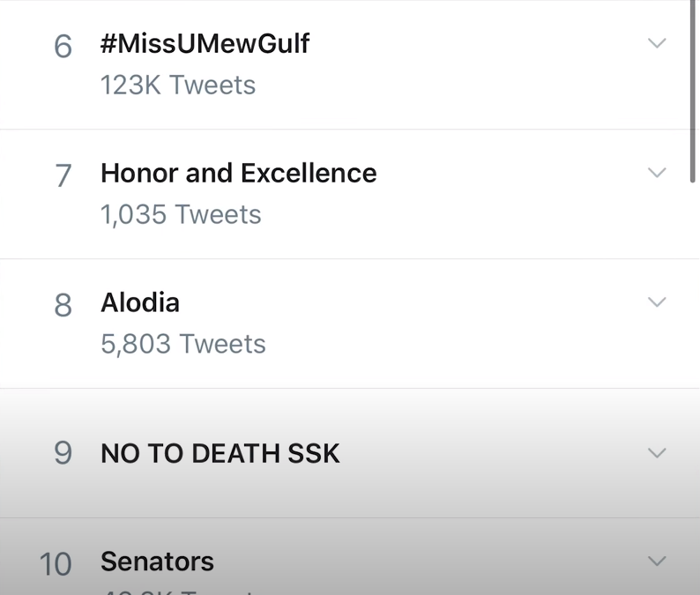The image size is (700, 595).
Task: Click the 5,803 Tweets count
Action: pyautogui.click(x=183, y=344)
